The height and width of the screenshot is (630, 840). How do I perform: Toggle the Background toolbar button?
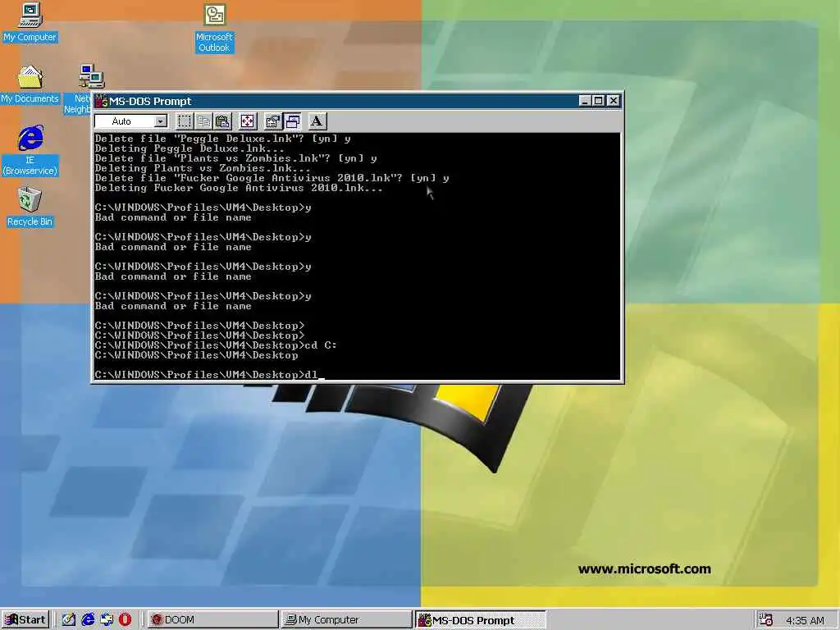click(x=293, y=121)
